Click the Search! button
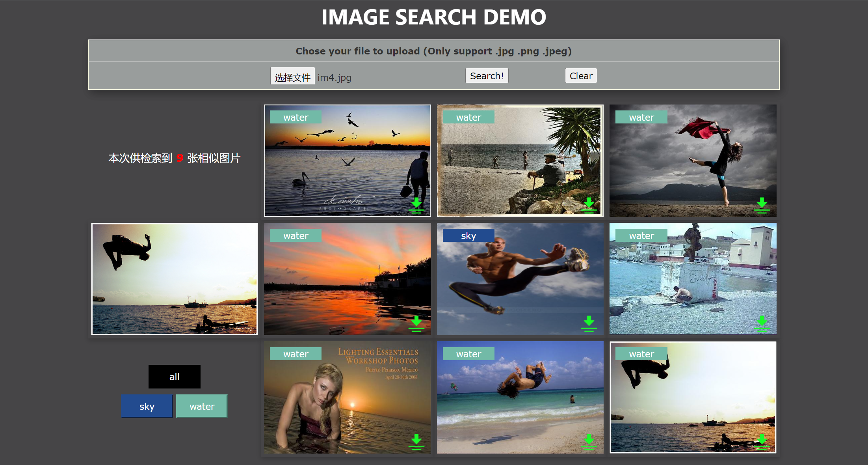The height and width of the screenshot is (465, 868). [x=487, y=76]
